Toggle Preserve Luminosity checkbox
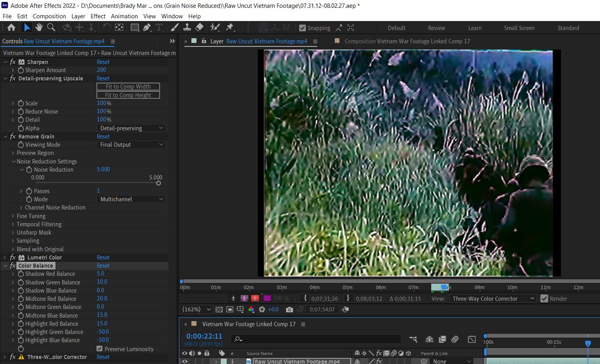600x364 pixels. (x=100, y=349)
